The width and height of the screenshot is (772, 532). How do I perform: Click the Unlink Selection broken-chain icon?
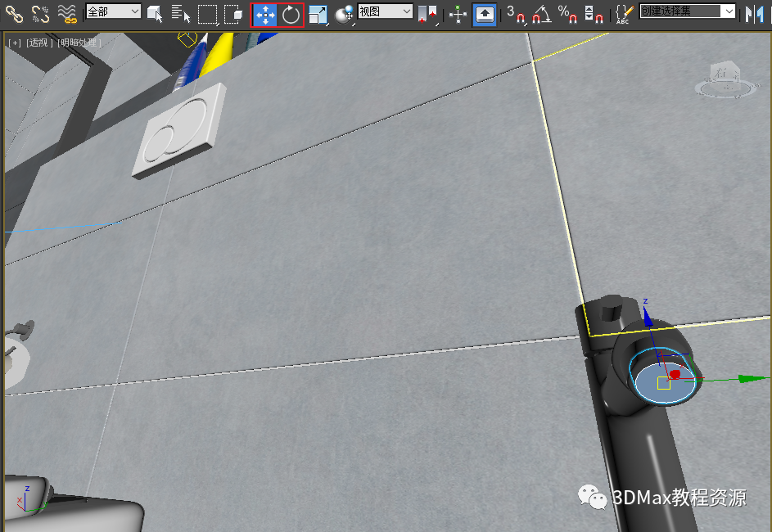[x=40, y=14]
